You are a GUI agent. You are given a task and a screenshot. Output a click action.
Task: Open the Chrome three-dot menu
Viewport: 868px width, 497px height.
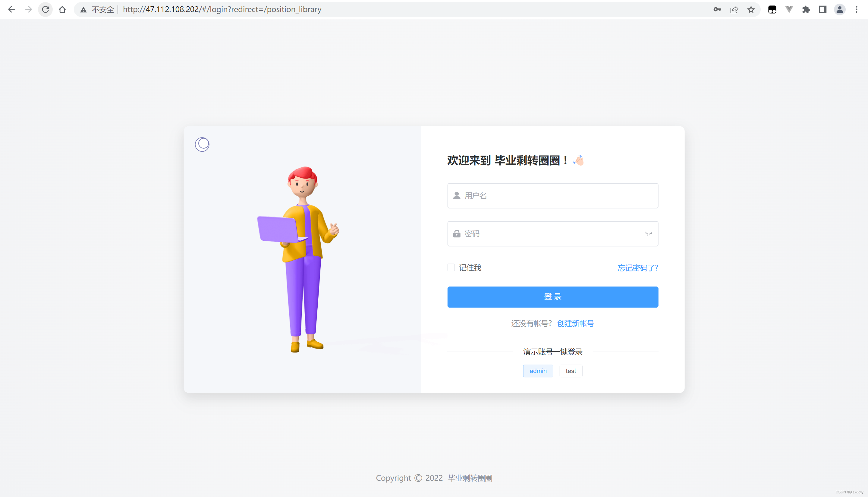[857, 10]
